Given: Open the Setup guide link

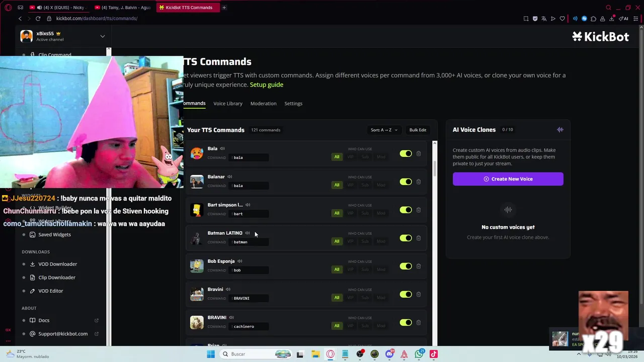Looking at the screenshot, I should tap(267, 84).
